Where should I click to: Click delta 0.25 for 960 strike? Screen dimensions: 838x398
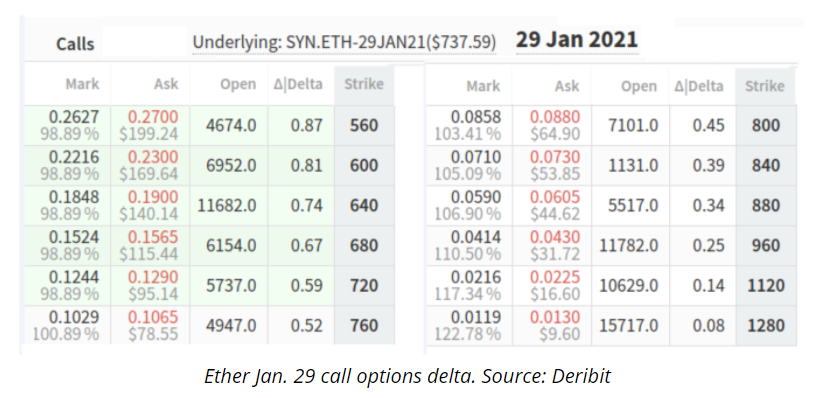[708, 246]
